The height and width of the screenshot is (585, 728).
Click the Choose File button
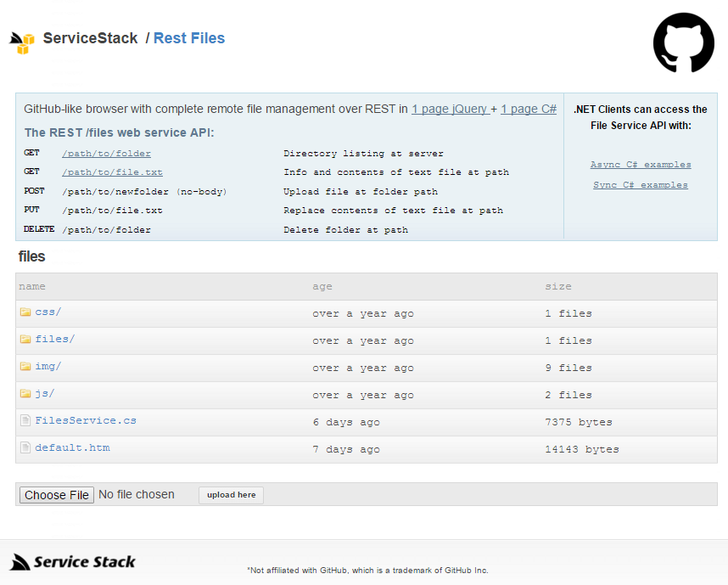click(57, 495)
